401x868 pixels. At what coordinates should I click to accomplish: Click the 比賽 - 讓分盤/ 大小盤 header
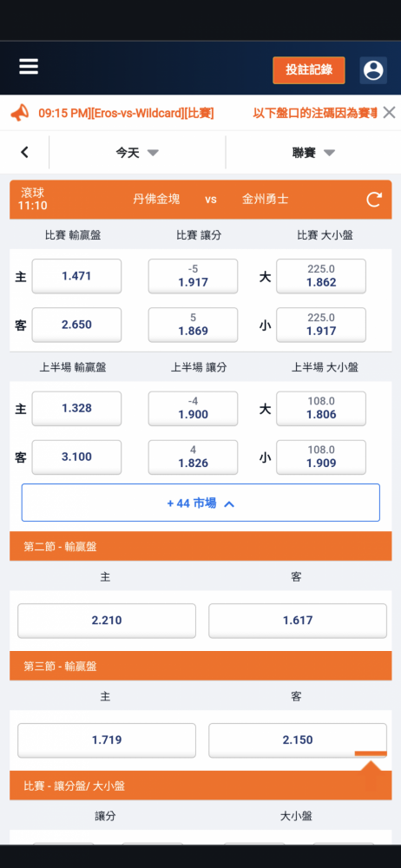pyautogui.click(x=200, y=786)
